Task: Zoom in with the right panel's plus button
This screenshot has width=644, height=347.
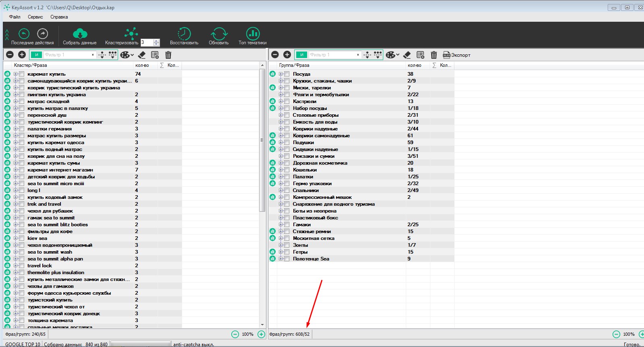Action: [642, 334]
